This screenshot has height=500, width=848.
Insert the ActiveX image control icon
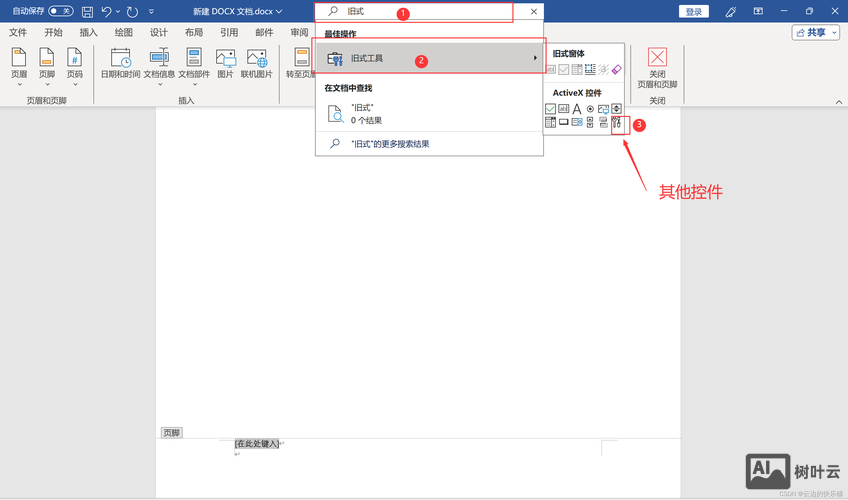[604, 109]
